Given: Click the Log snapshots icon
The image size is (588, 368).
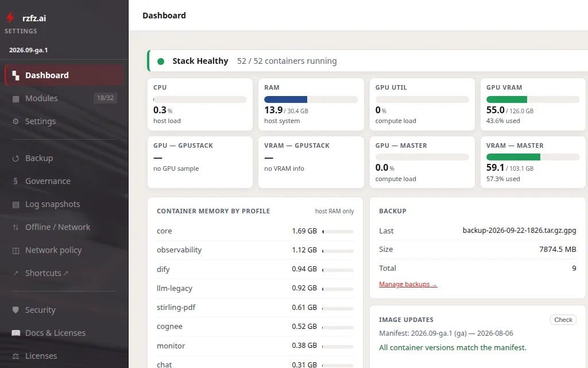Looking at the screenshot, I should pos(16,205).
